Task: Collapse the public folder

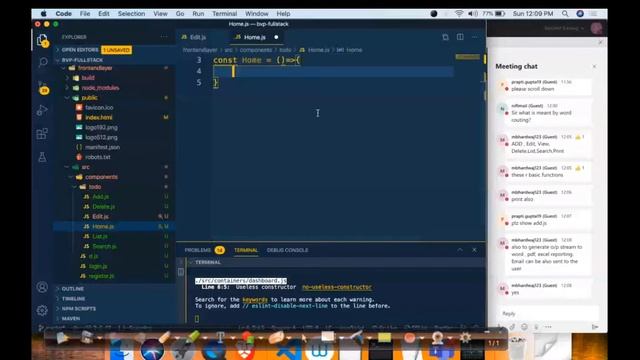Action: 89,98
